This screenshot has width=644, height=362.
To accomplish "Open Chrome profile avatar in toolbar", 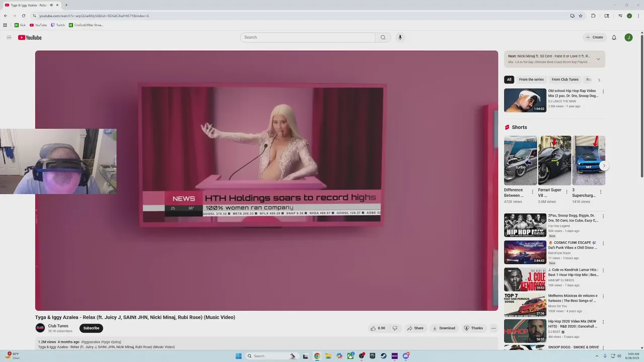I will [x=629, y=16].
